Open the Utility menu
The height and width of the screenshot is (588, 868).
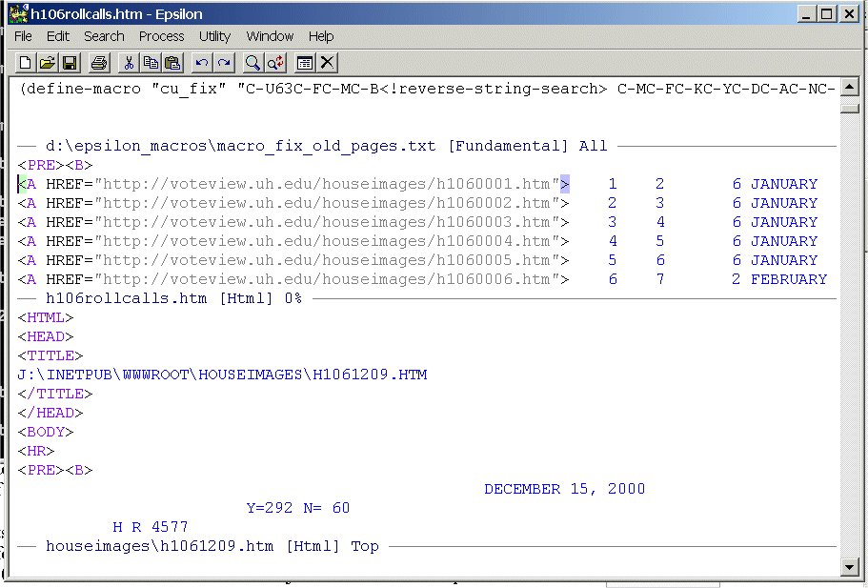pos(214,36)
